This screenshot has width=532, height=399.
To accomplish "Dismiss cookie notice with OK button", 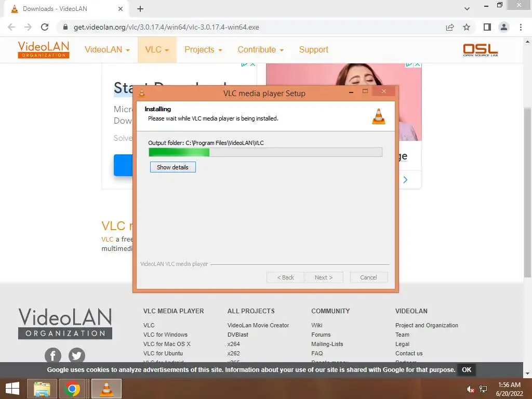I will (x=466, y=369).
